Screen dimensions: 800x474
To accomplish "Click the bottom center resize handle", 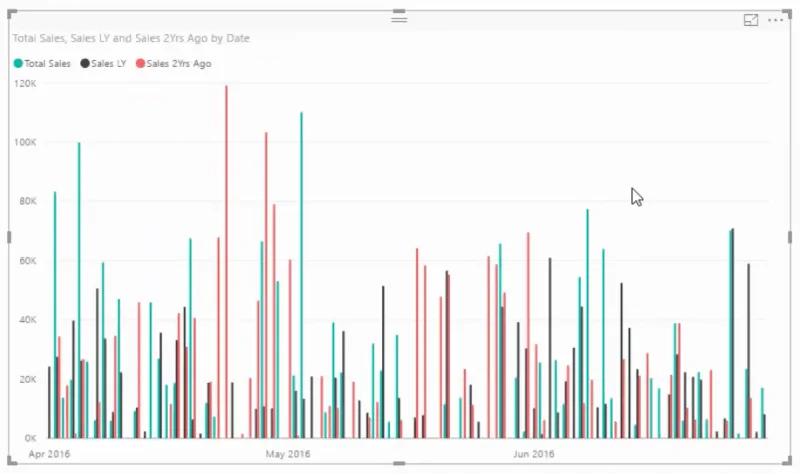I will [x=399, y=463].
